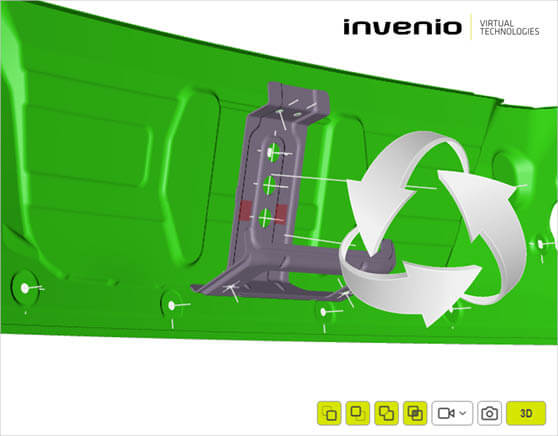The width and height of the screenshot is (558, 436).
Task: Activate the intersection-highlight squares icon
Action: tap(415, 413)
